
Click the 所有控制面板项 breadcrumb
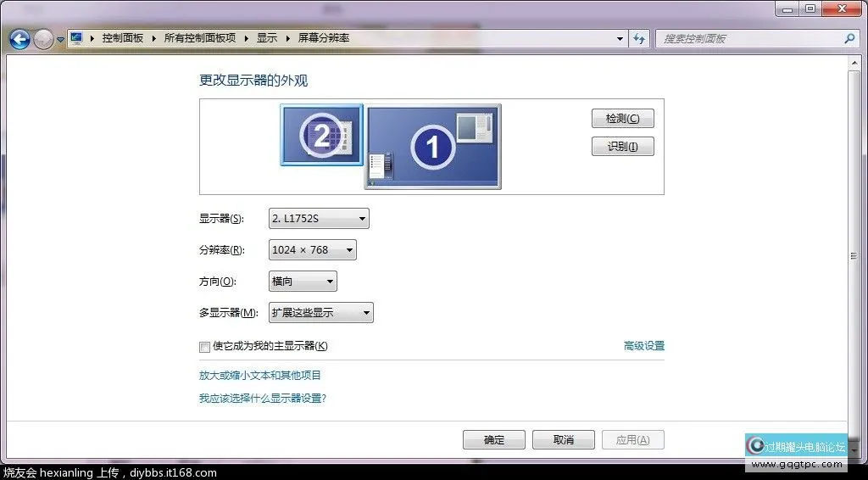[200, 38]
